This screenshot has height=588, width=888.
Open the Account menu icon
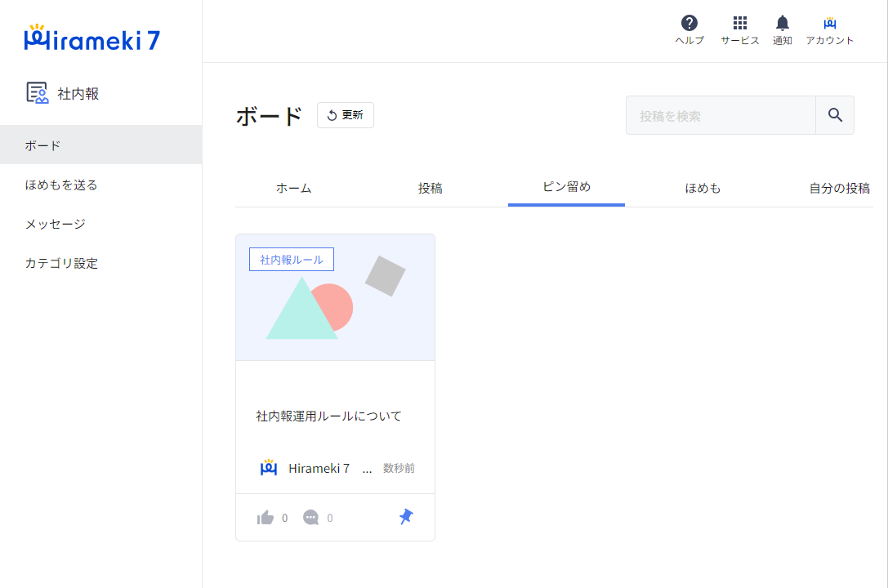[x=829, y=24]
